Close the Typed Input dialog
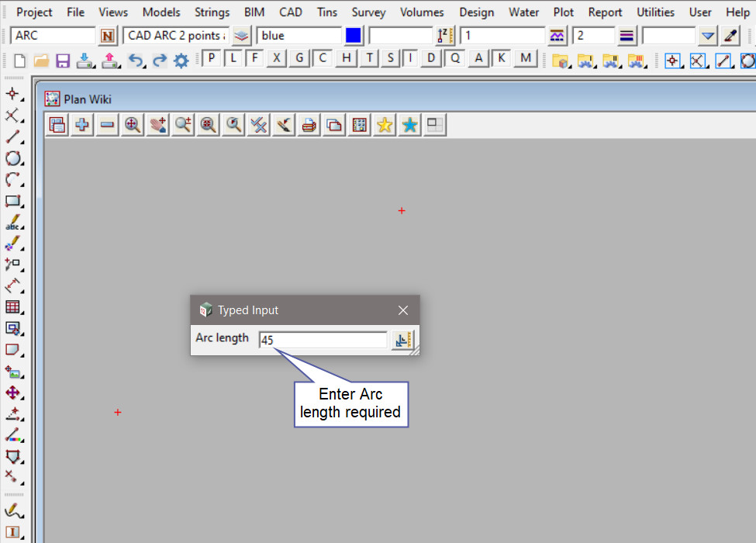The height and width of the screenshot is (543, 756). click(x=403, y=310)
